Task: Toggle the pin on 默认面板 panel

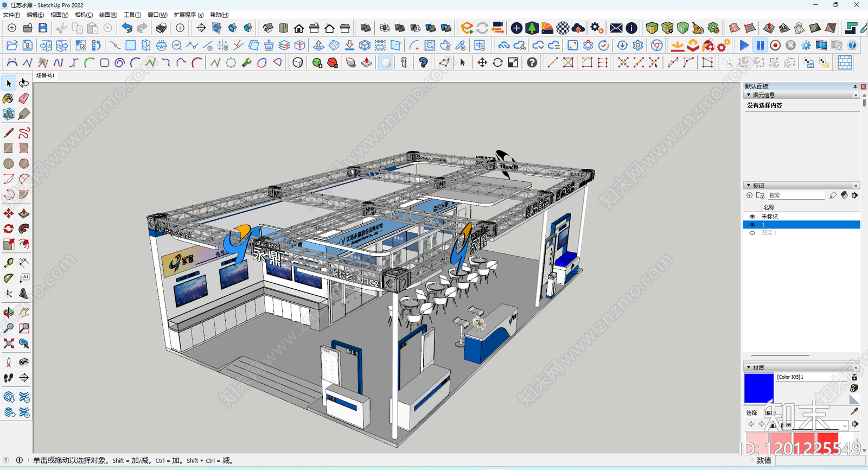Action: click(x=855, y=86)
